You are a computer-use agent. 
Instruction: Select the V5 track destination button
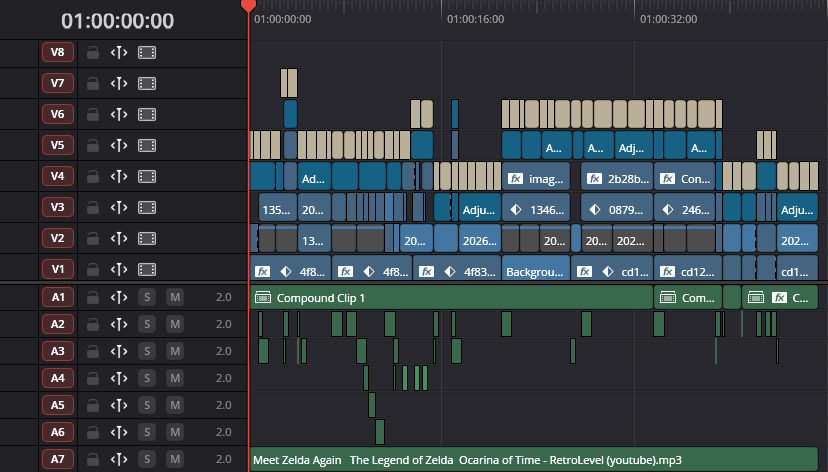pos(58,145)
